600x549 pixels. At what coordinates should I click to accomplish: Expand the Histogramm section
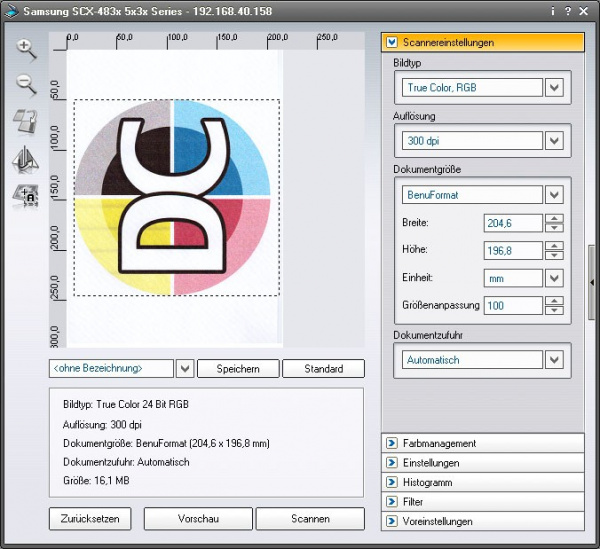392,482
